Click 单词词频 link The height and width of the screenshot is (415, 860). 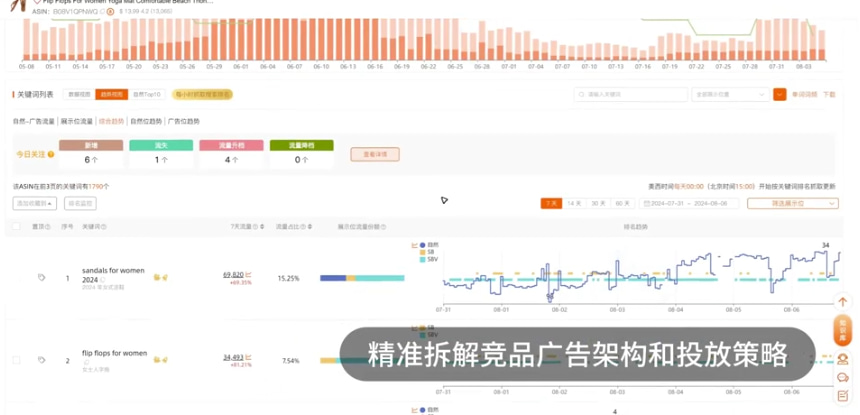[805, 94]
